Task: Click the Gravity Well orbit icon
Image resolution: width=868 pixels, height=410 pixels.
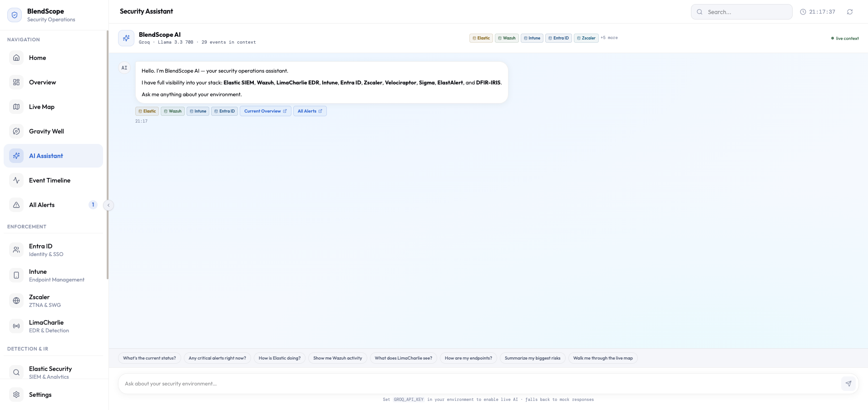Action: click(16, 131)
